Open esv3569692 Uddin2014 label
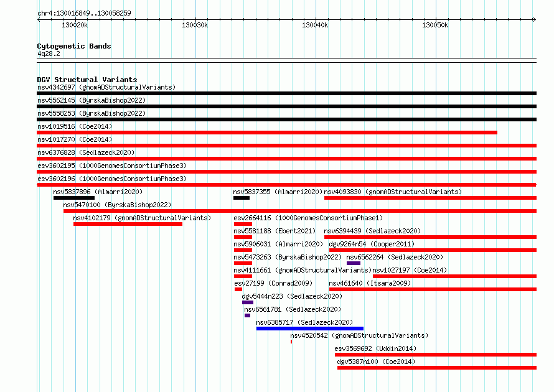 coord(375,348)
